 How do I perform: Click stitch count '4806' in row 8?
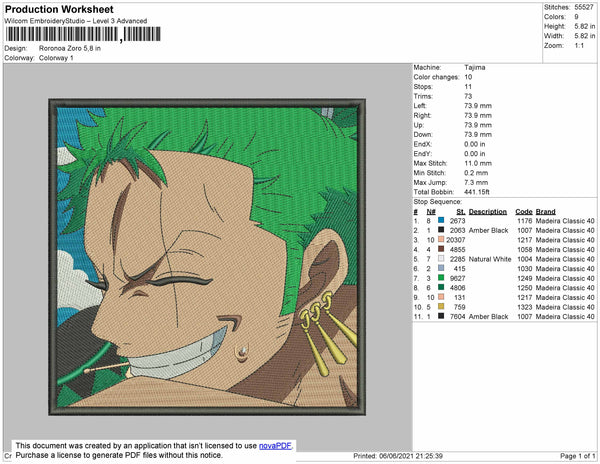pos(458,288)
